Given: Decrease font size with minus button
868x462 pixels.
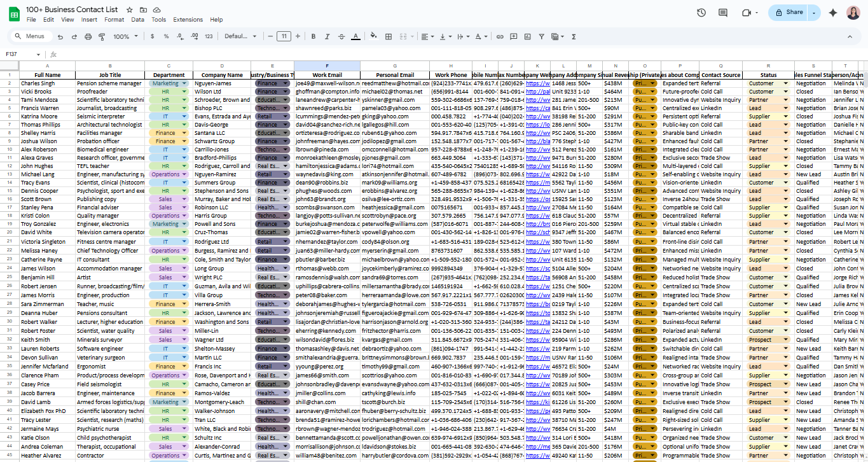Looking at the screenshot, I should click(x=270, y=37).
